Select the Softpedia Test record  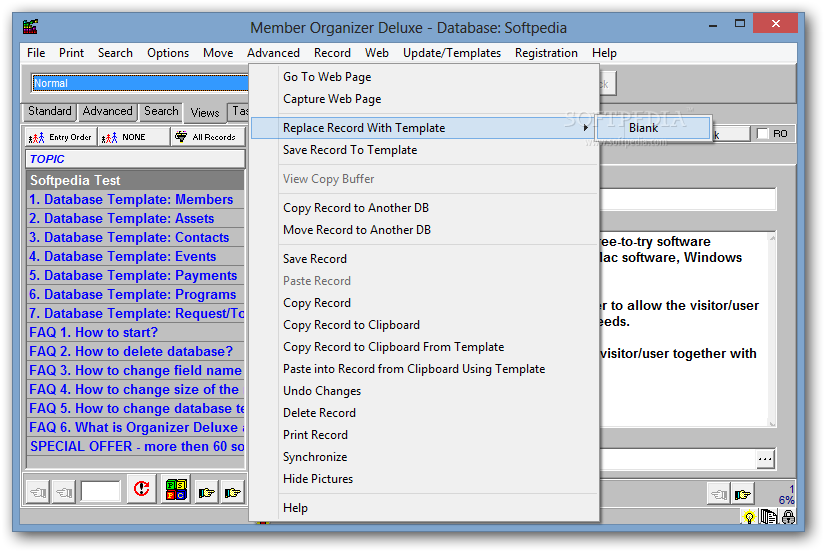click(x=135, y=180)
